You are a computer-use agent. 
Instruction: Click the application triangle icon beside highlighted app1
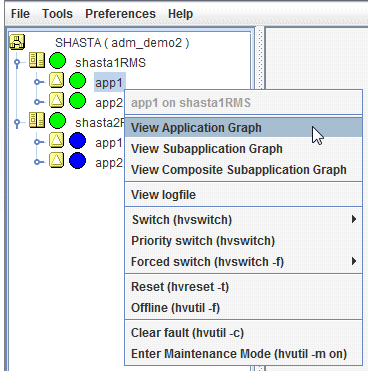coord(57,80)
